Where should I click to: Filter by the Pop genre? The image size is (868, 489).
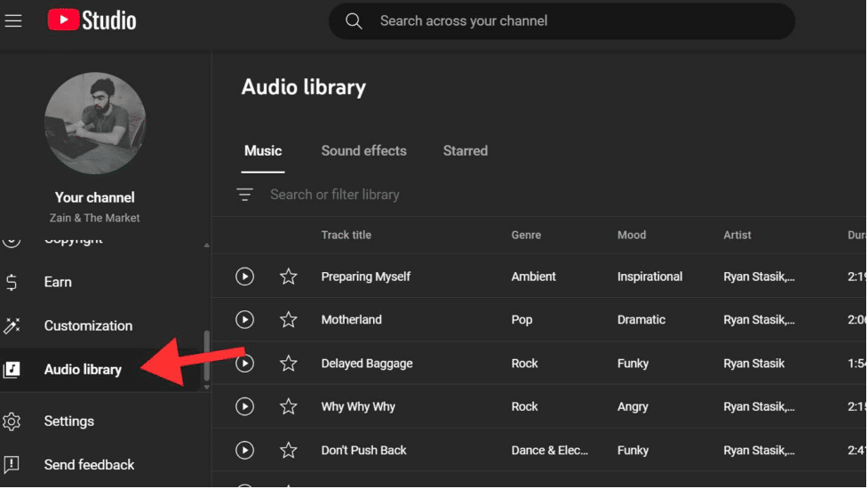pyautogui.click(x=522, y=319)
